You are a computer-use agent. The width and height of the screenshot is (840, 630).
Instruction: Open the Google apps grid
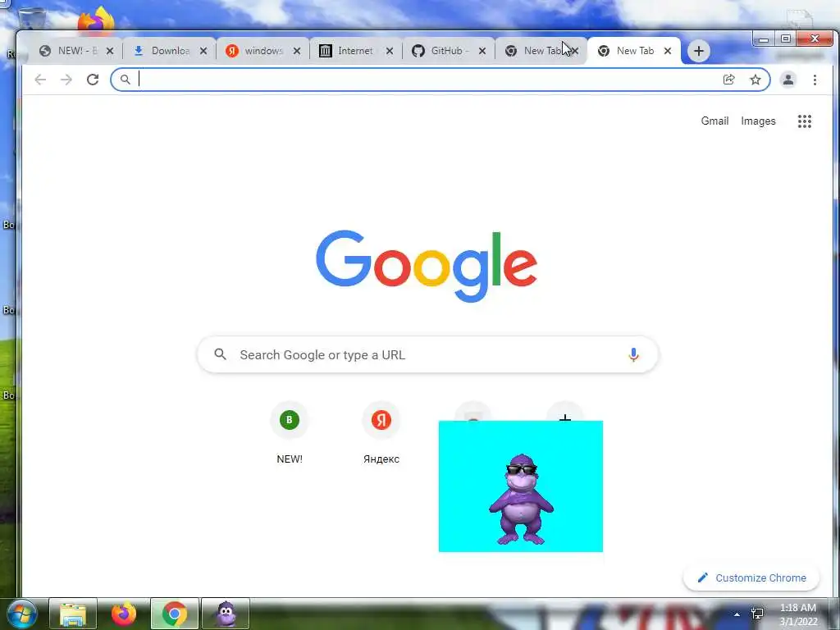(x=805, y=121)
